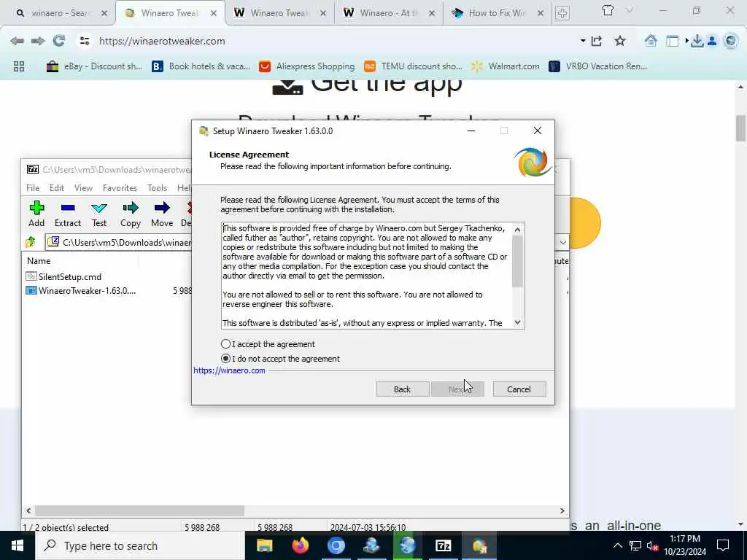Open the 7-Zip View menu
The height and width of the screenshot is (560, 747).
pos(83,188)
